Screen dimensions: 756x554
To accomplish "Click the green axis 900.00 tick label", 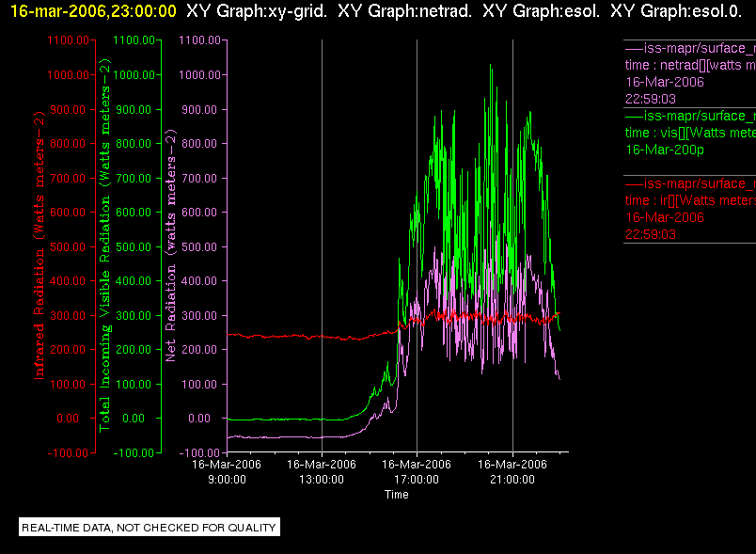I will click(x=134, y=110).
